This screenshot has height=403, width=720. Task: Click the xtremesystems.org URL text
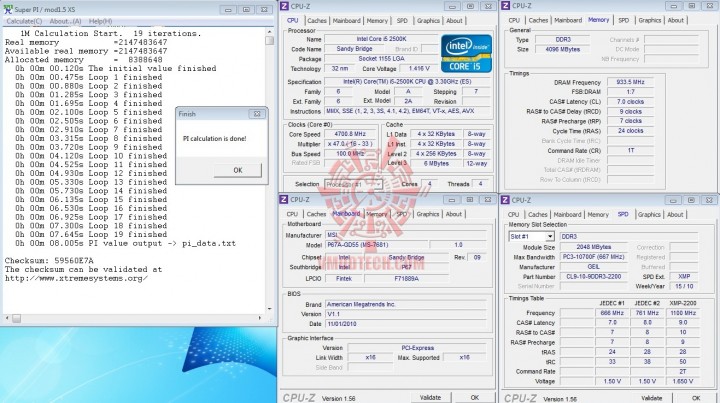point(76,278)
